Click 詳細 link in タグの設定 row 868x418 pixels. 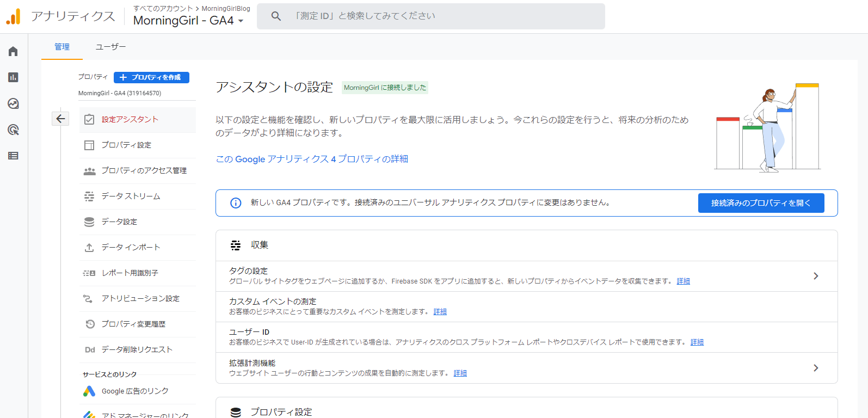tap(684, 281)
